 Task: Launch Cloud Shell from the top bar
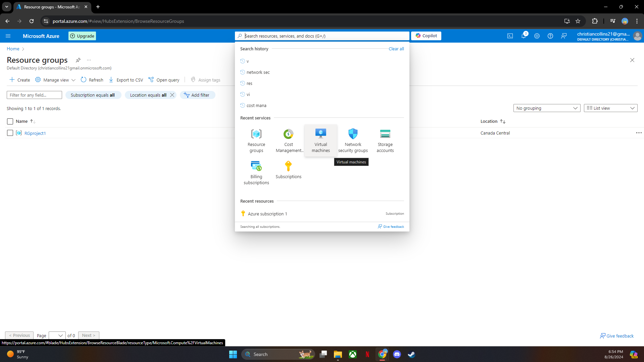510,36
